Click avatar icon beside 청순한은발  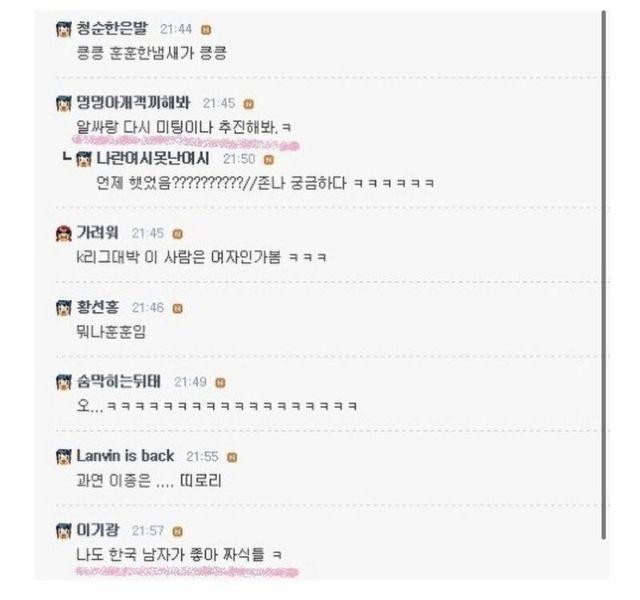coord(64,29)
